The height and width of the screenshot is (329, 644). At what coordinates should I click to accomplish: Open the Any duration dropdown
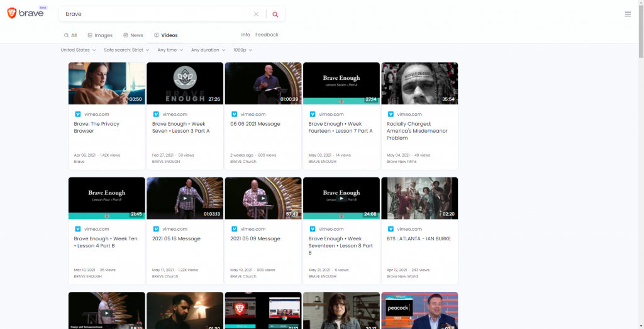208,50
